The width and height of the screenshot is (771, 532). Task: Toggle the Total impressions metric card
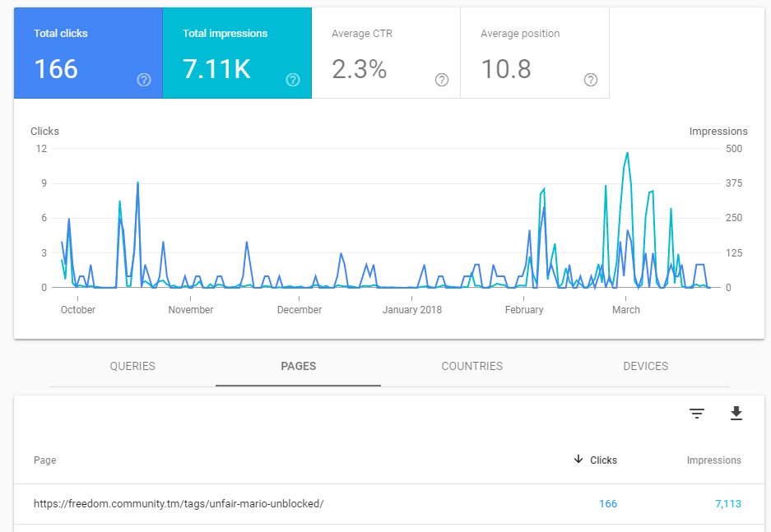(x=237, y=53)
